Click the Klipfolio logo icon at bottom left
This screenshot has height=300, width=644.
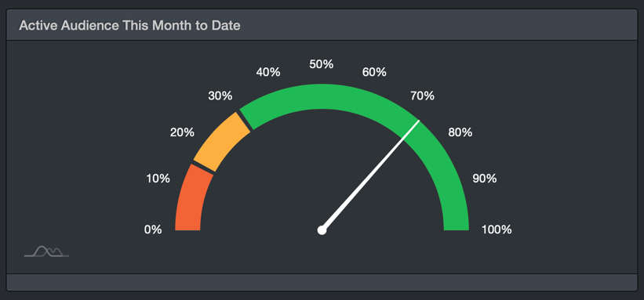[46, 251]
